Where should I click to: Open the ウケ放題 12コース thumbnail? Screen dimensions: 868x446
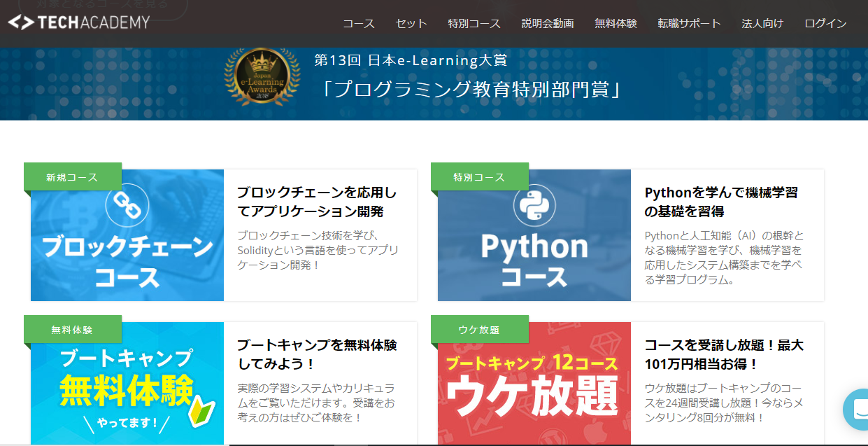pos(534,384)
